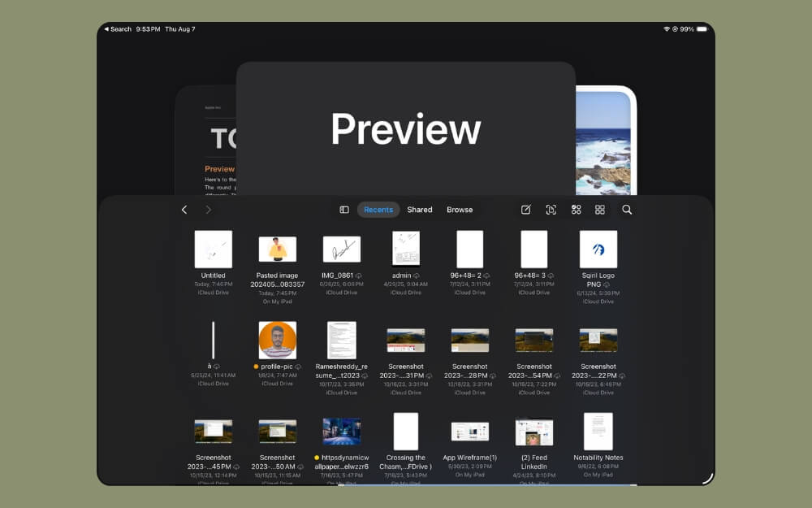Open the (2) Feed LinkedIn thumbnail
The image size is (812, 508).
pos(534,432)
